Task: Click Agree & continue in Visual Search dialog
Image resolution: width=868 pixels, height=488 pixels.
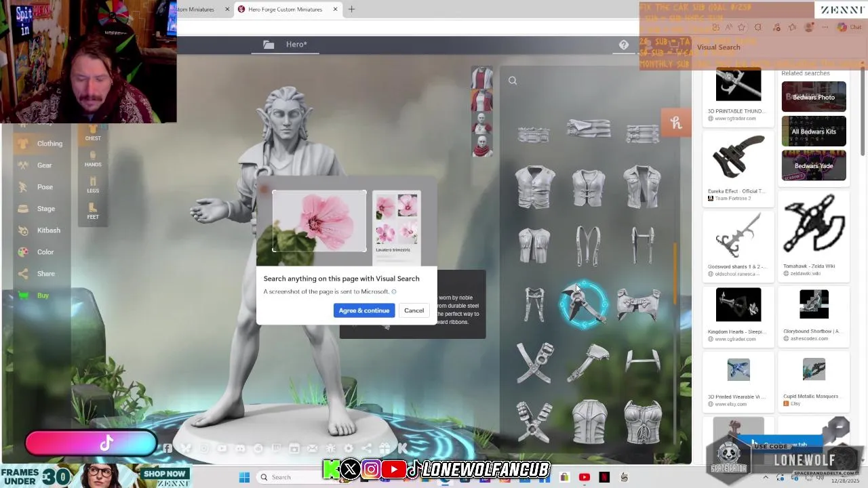Action: click(x=364, y=310)
